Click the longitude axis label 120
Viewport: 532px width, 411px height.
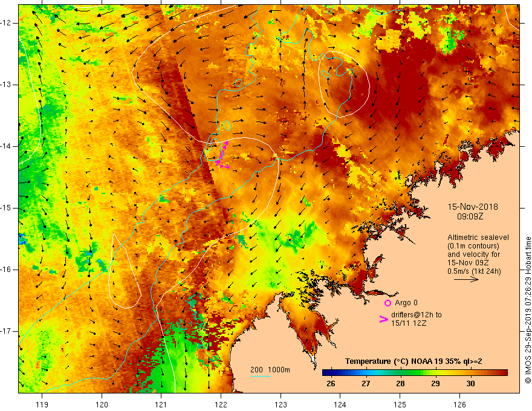(102, 404)
